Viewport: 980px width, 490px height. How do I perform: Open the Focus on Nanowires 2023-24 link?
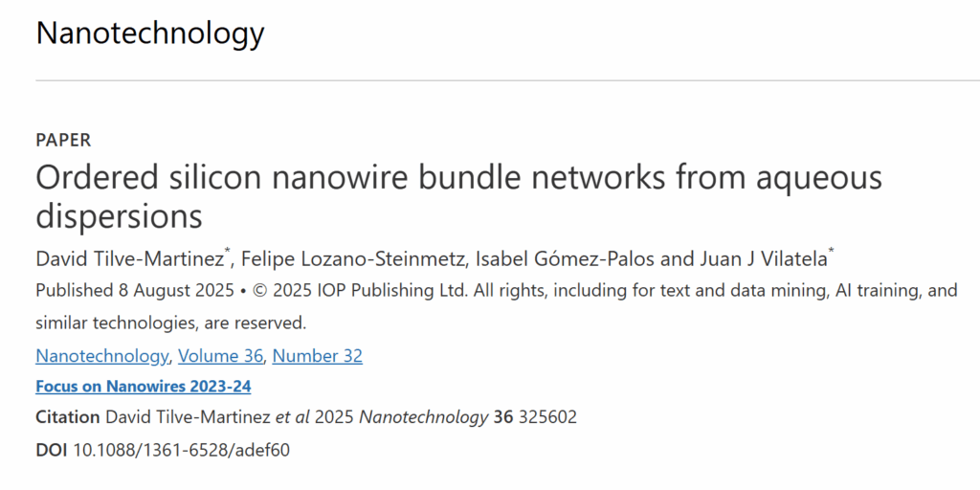click(x=144, y=387)
